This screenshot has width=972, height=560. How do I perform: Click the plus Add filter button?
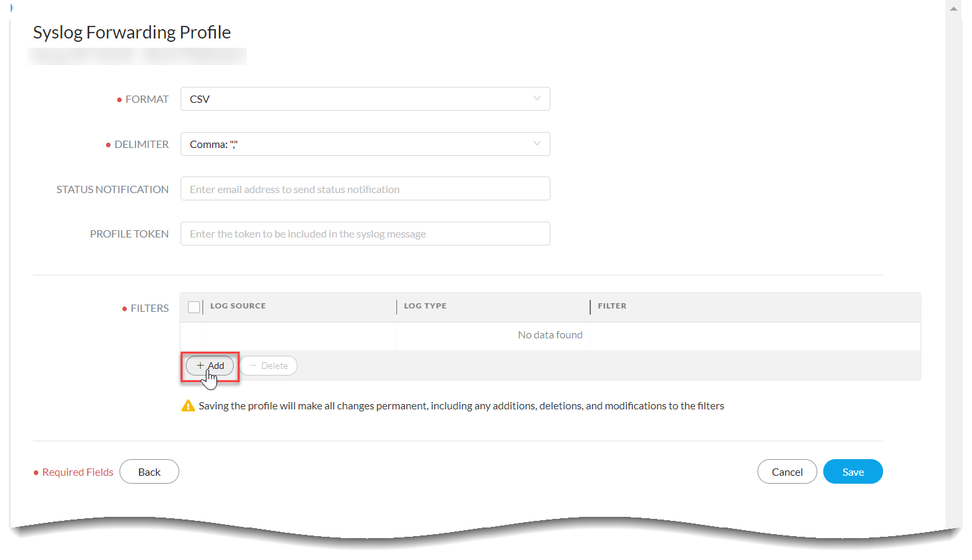(210, 366)
